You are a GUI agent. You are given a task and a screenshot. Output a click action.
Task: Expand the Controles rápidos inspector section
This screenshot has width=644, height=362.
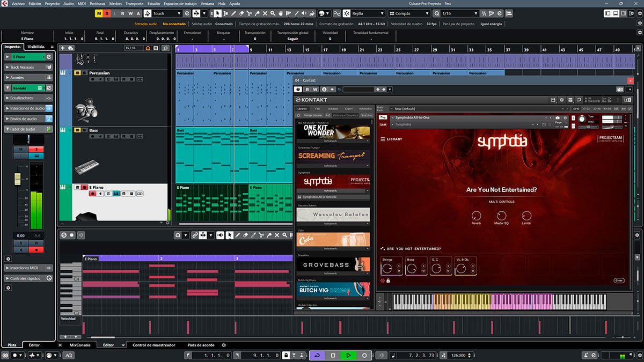[x=28, y=278]
